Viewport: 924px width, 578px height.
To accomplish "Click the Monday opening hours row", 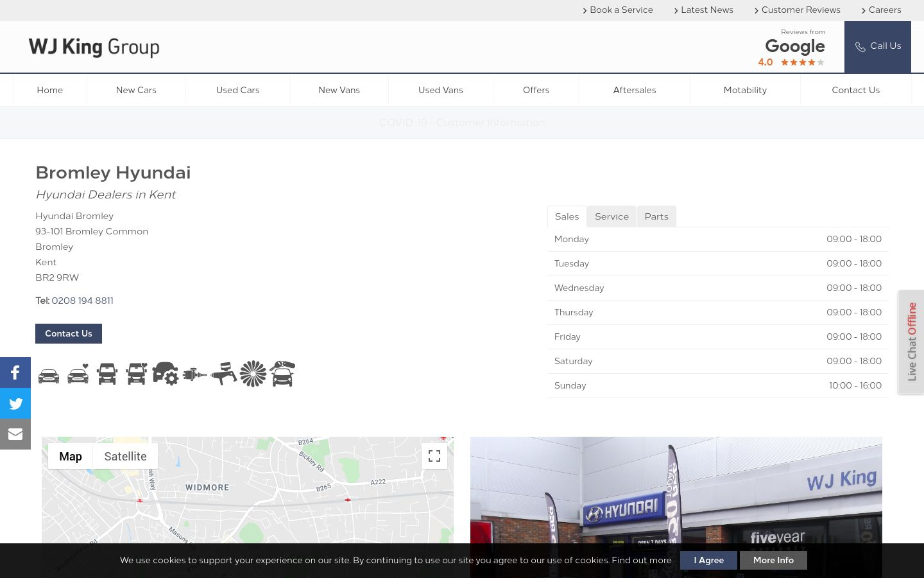I will pos(718,239).
